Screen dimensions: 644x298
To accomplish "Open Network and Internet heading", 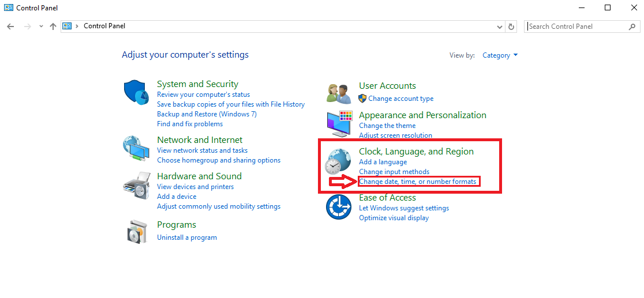I will tap(200, 140).
